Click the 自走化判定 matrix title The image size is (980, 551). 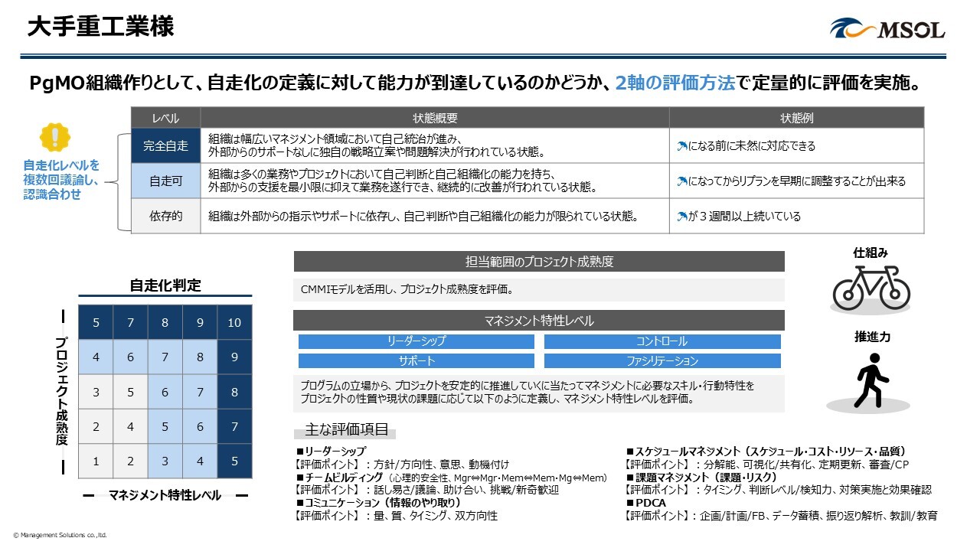(165, 285)
